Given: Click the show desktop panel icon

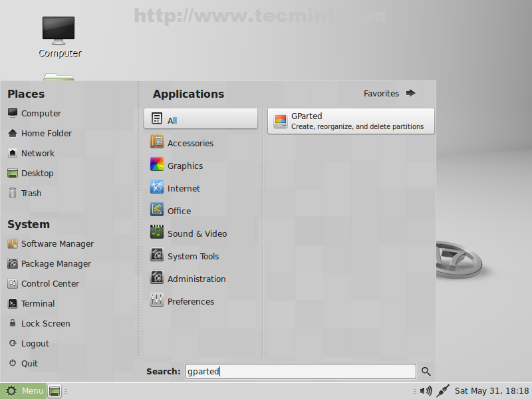Looking at the screenshot, I should pos(55,391).
